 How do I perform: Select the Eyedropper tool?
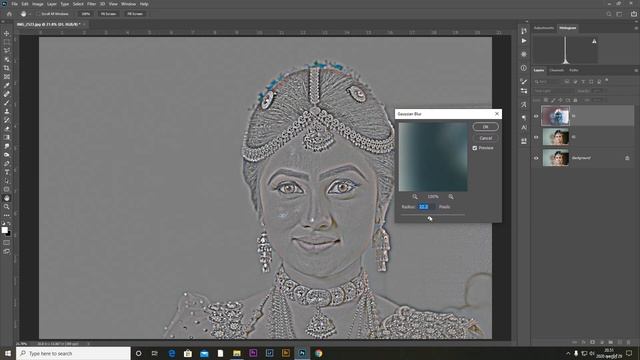pos(7,85)
